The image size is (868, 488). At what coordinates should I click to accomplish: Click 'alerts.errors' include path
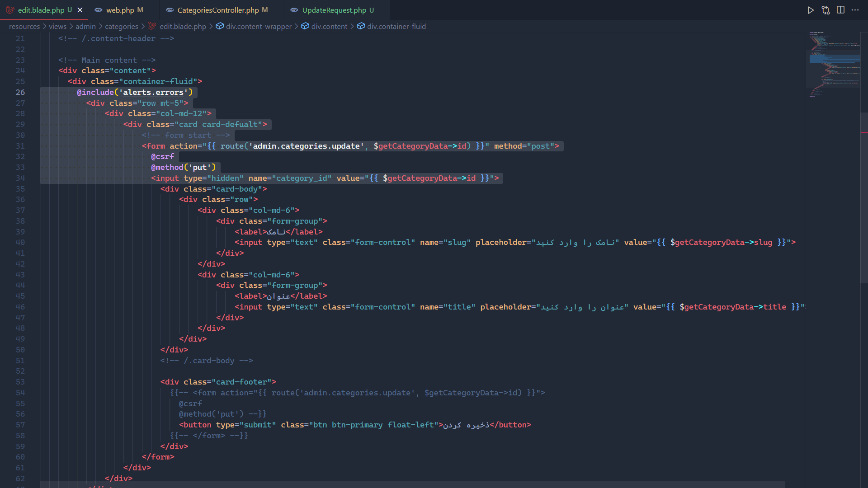point(153,92)
